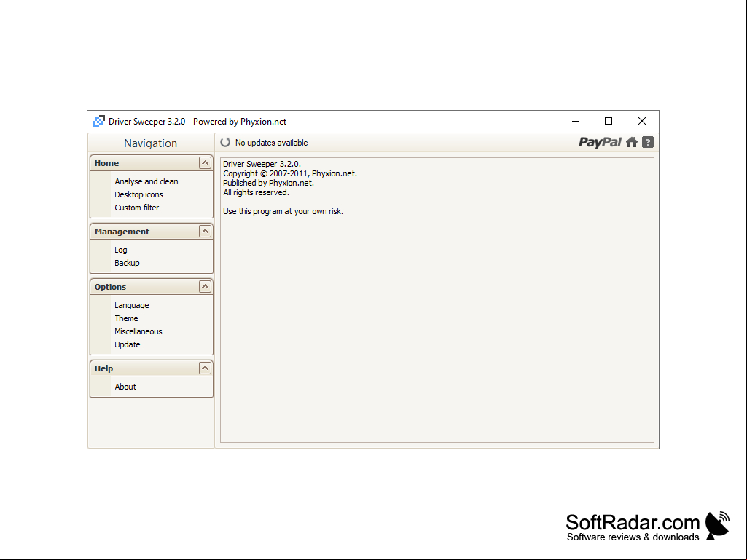This screenshot has width=747, height=560.
Task: Collapse the Options navigation group
Action: 205,287
